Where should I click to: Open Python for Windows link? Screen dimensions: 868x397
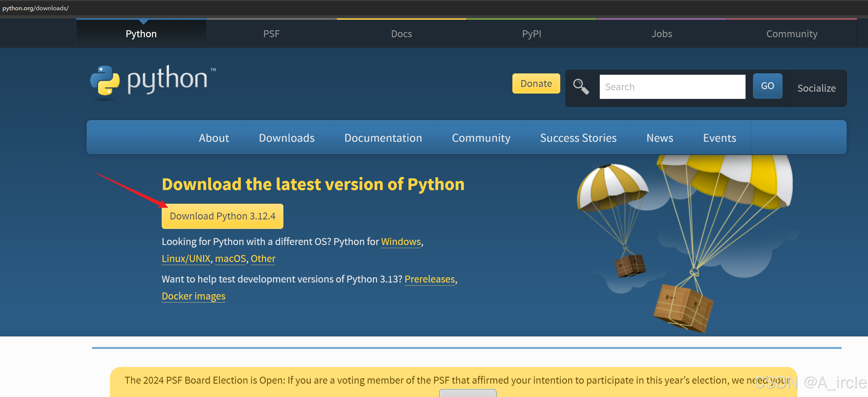click(401, 242)
